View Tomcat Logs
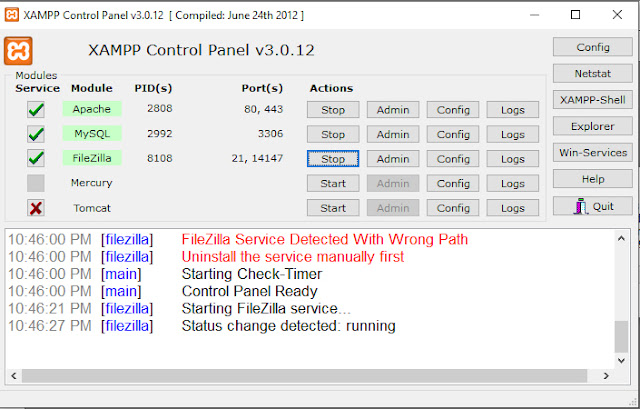The image size is (640, 409). tap(513, 208)
